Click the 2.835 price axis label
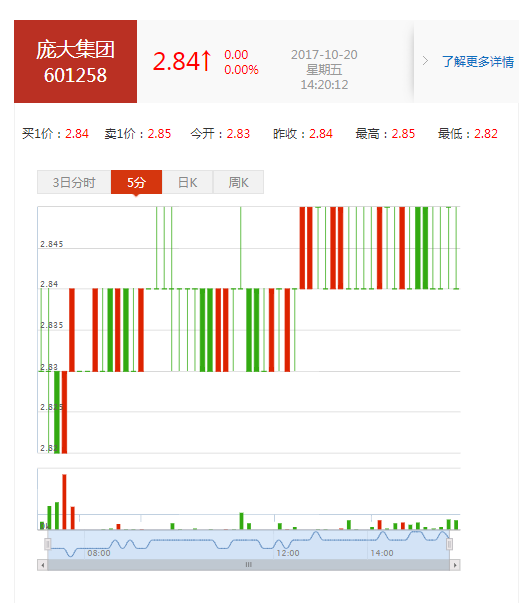This screenshot has height=603, width=531. [x=52, y=325]
